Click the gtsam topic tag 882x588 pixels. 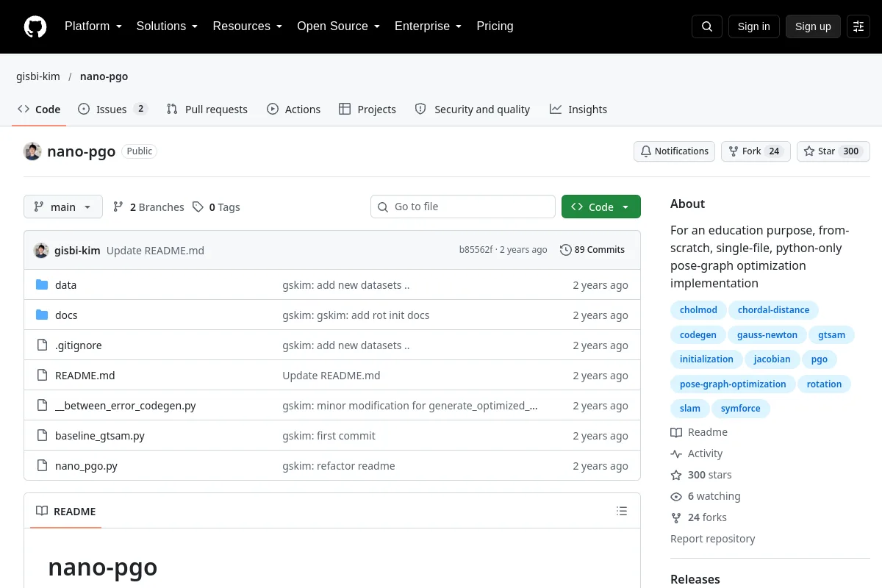coord(832,335)
